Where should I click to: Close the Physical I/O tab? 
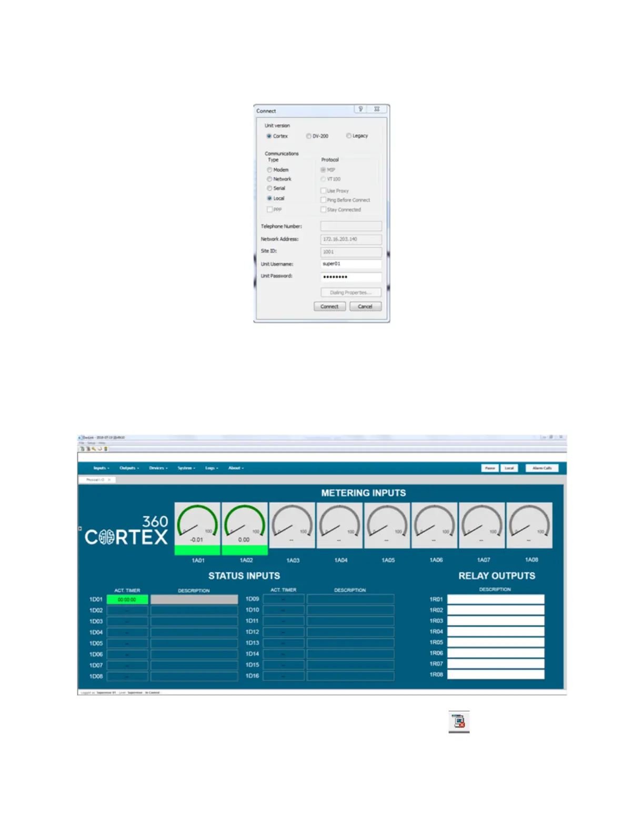(x=109, y=480)
